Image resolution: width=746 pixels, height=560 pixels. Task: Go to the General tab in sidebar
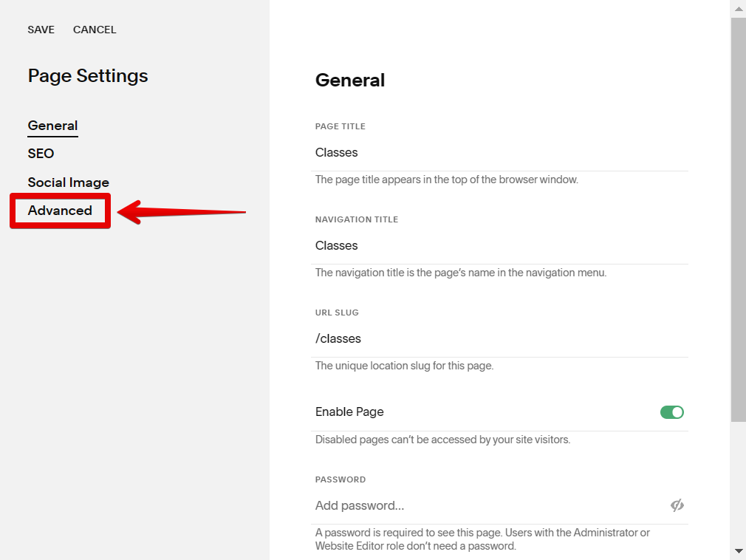coord(52,126)
